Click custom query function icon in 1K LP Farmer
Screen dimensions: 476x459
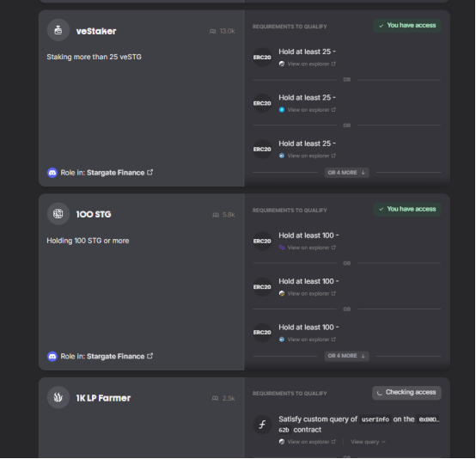coord(262,425)
